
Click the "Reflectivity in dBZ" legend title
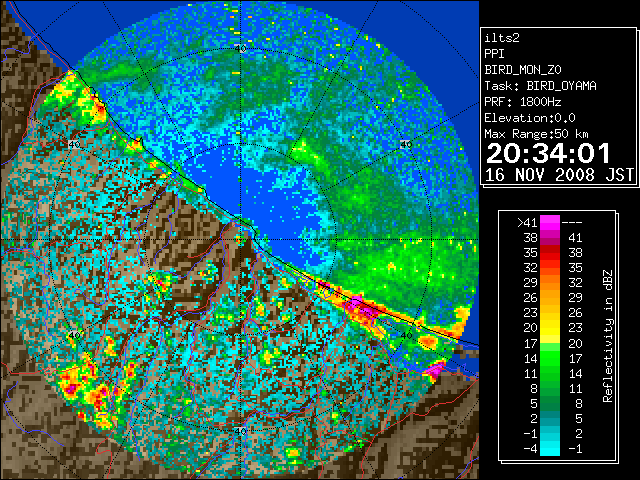(x=608, y=336)
